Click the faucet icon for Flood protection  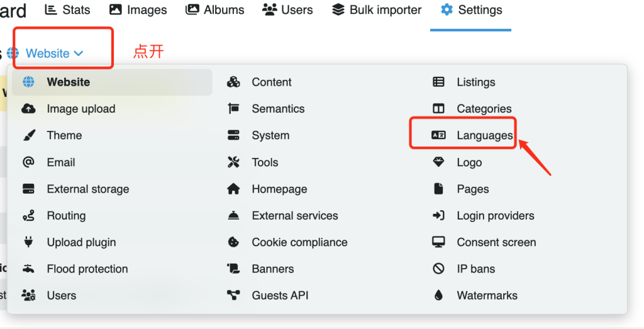click(28, 269)
